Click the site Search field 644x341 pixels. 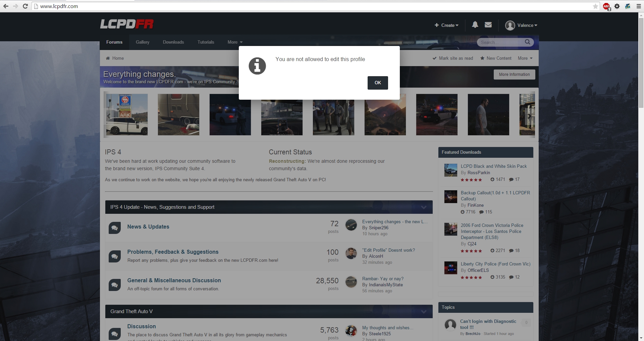coord(501,42)
